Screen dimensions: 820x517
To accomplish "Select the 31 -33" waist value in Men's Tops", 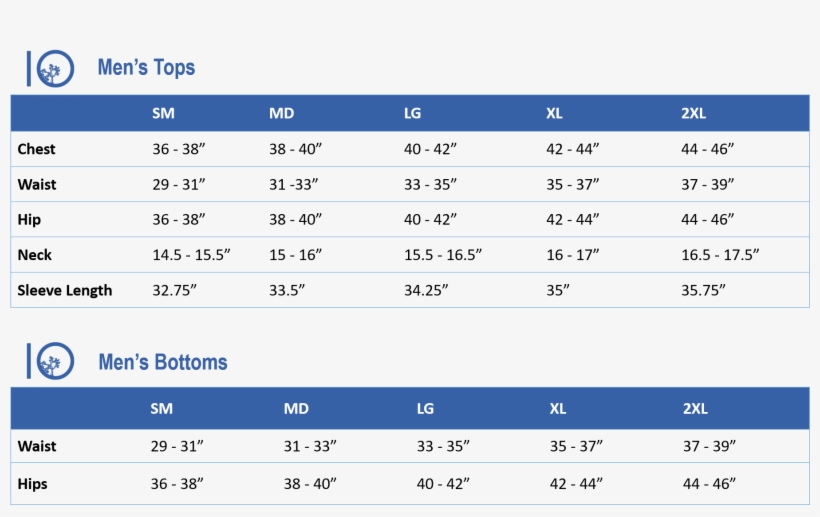I will click(x=295, y=184).
